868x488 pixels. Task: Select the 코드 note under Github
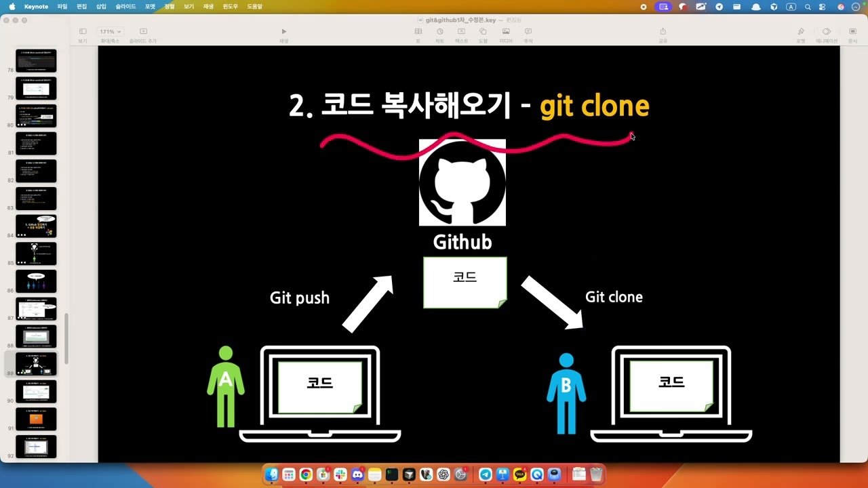(465, 283)
